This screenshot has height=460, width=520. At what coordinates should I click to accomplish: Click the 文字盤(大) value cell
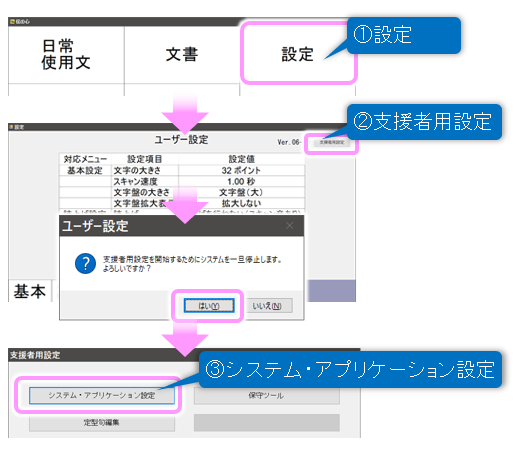pyautogui.click(x=241, y=192)
